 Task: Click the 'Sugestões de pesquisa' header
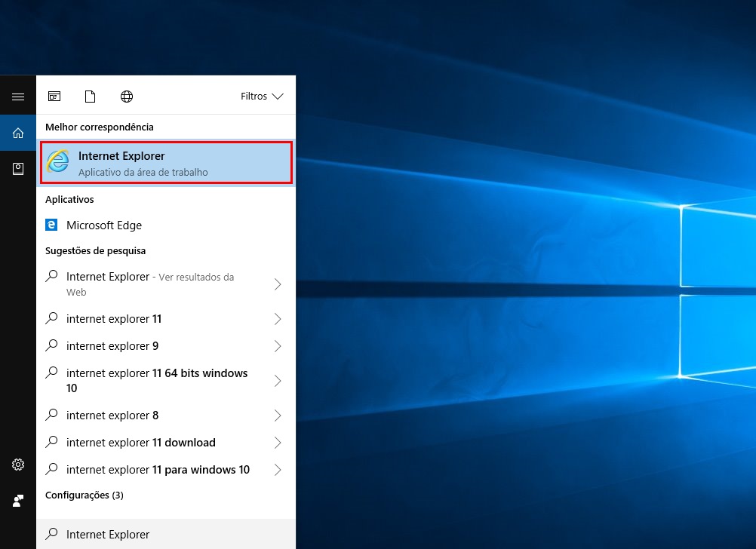(96, 251)
